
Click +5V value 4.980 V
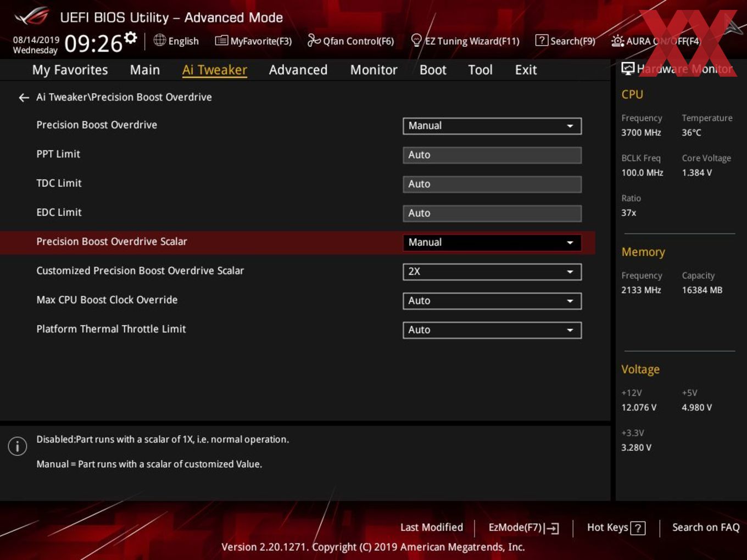[697, 407]
